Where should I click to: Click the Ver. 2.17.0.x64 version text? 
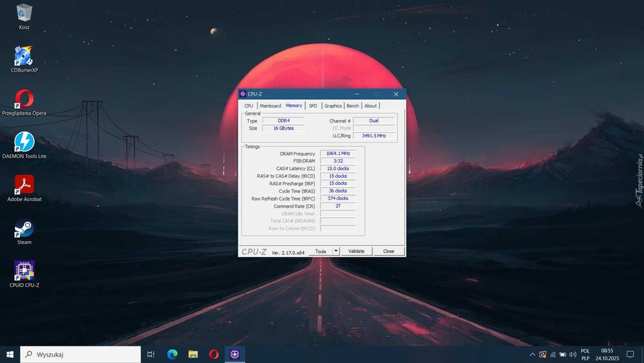pos(288,252)
